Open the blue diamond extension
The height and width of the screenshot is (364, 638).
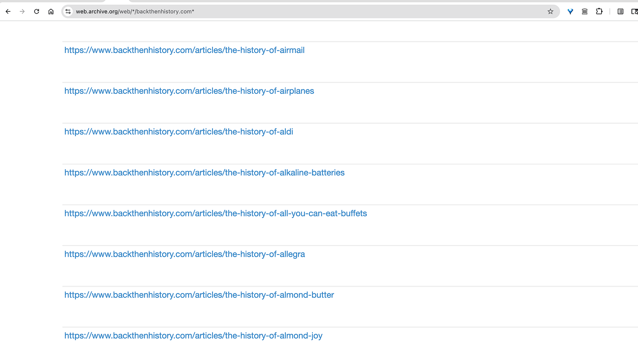click(x=570, y=11)
